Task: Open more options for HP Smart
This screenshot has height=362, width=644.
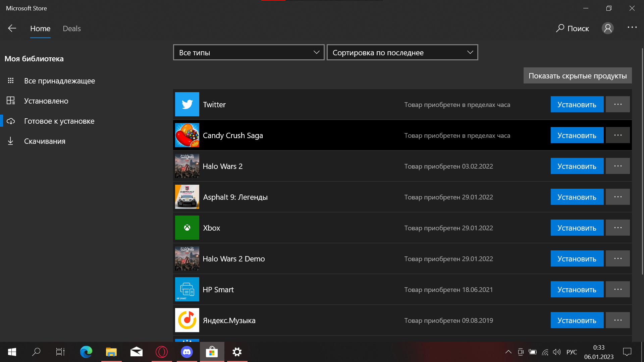Action: point(618,289)
